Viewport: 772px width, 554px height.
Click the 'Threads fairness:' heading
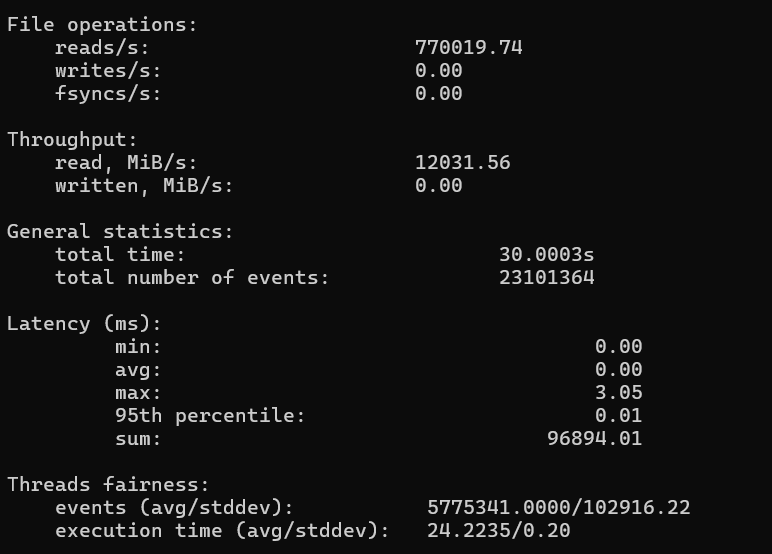tap(108, 485)
